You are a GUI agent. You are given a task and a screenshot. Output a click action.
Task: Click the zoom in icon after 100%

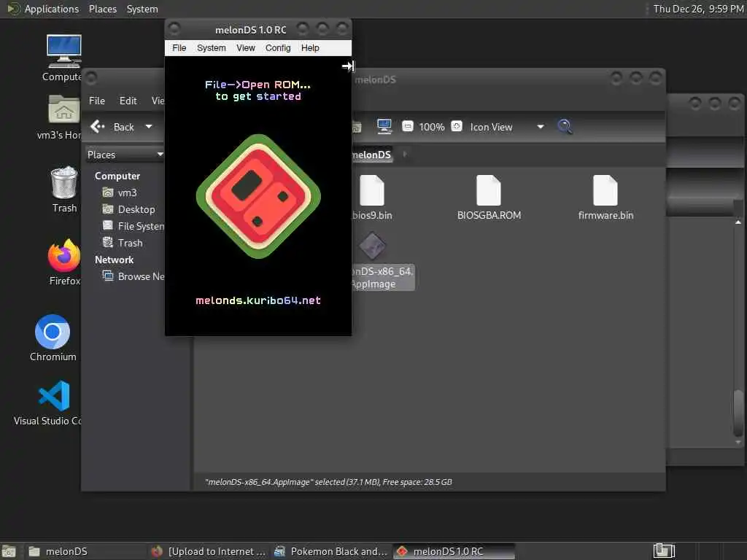point(457,126)
